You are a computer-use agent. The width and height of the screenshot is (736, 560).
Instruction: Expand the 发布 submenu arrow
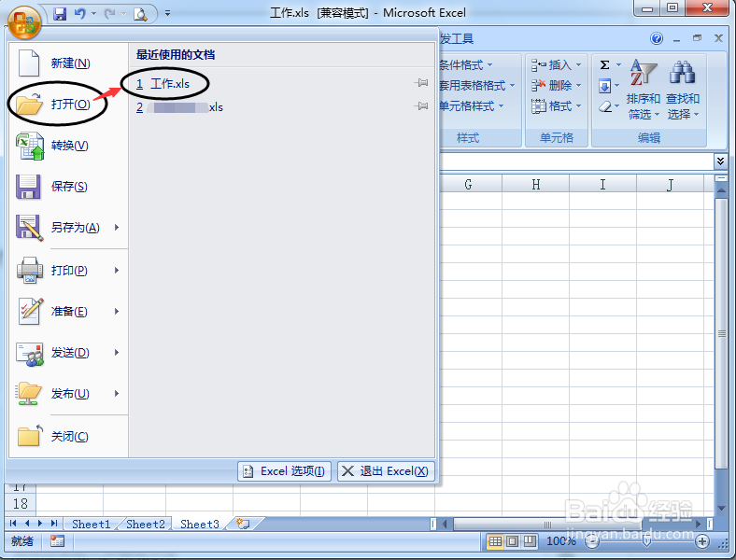(x=117, y=394)
